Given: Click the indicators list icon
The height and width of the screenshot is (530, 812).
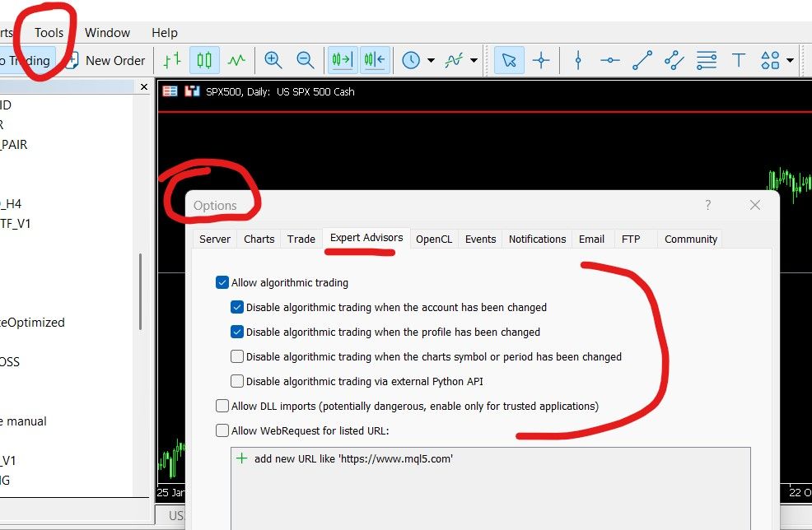Looking at the screenshot, I should tap(454, 61).
